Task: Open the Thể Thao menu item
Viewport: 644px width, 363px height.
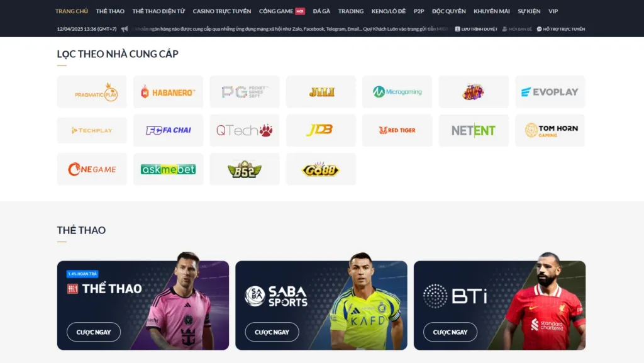Action: point(110,11)
